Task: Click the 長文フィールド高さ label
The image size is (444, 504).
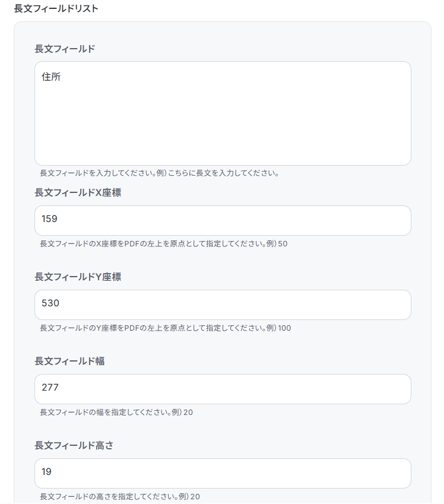Action: [74, 445]
